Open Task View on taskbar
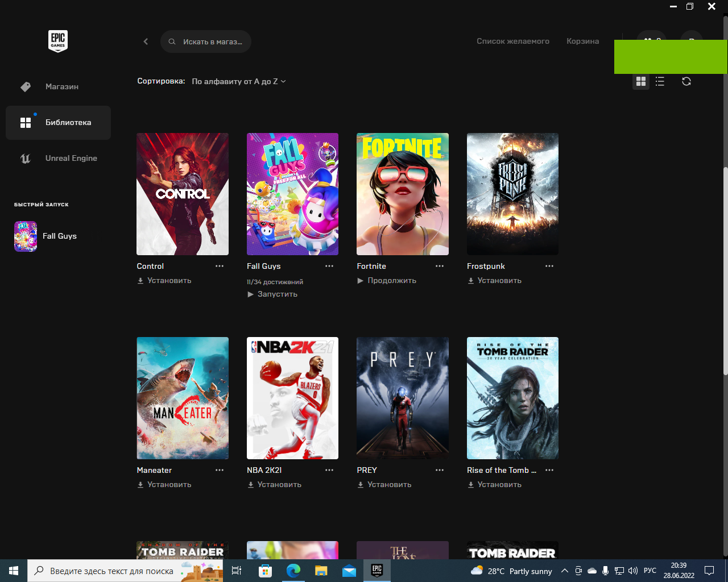This screenshot has height=582, width=728. [x=237, y=571]
